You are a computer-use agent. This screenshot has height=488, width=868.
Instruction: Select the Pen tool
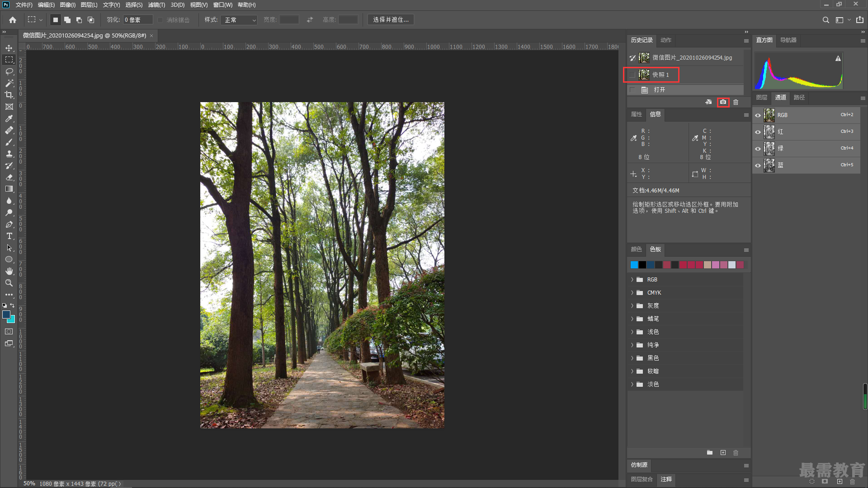coord(9,224)
